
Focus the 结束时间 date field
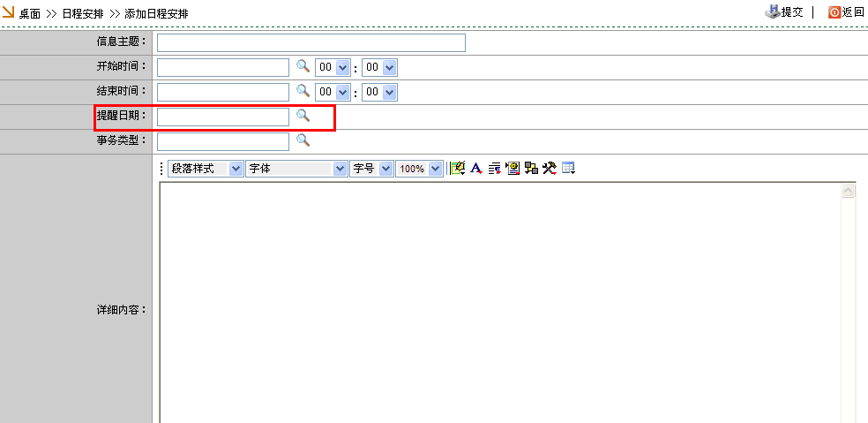pyautogui.click(x=223, y=92)
